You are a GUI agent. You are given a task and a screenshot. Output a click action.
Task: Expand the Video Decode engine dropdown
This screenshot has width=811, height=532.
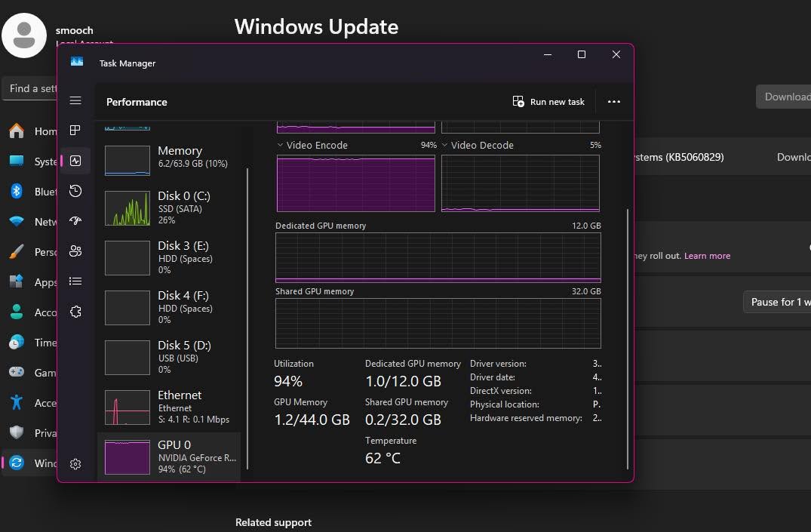[x=444, y=145]
